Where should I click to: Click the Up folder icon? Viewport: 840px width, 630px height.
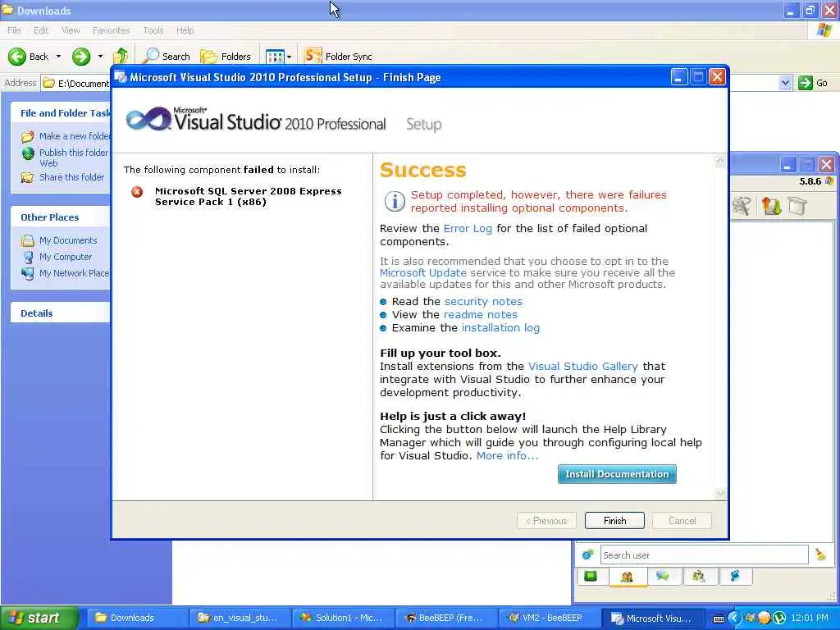(121, 56)
